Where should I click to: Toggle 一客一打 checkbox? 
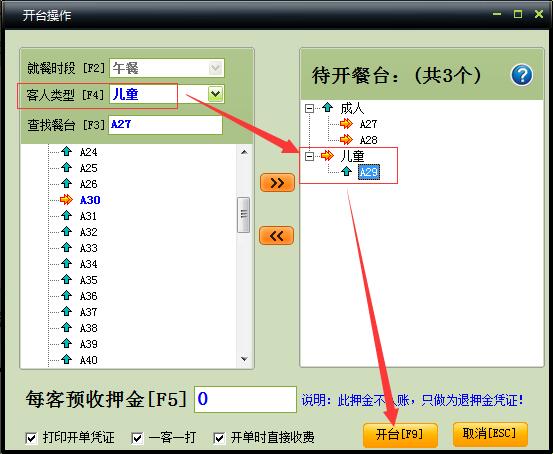(x=137, y=438)
